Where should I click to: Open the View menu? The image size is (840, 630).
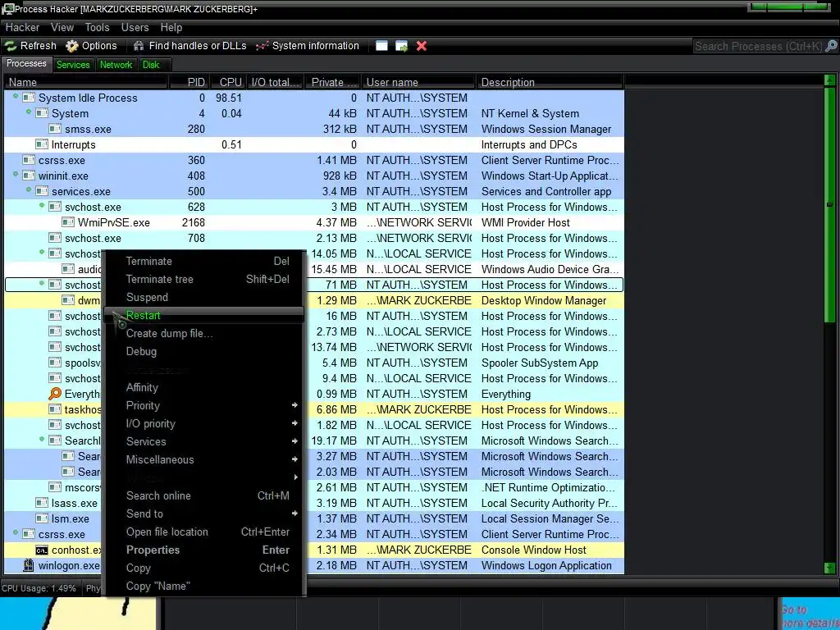(x=62, y=27)
